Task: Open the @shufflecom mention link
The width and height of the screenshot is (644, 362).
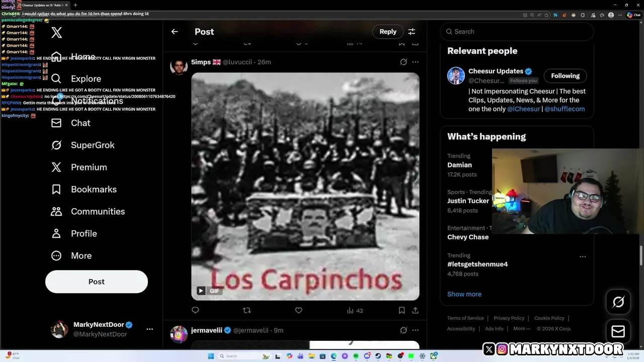Action: tap(565, 109)
